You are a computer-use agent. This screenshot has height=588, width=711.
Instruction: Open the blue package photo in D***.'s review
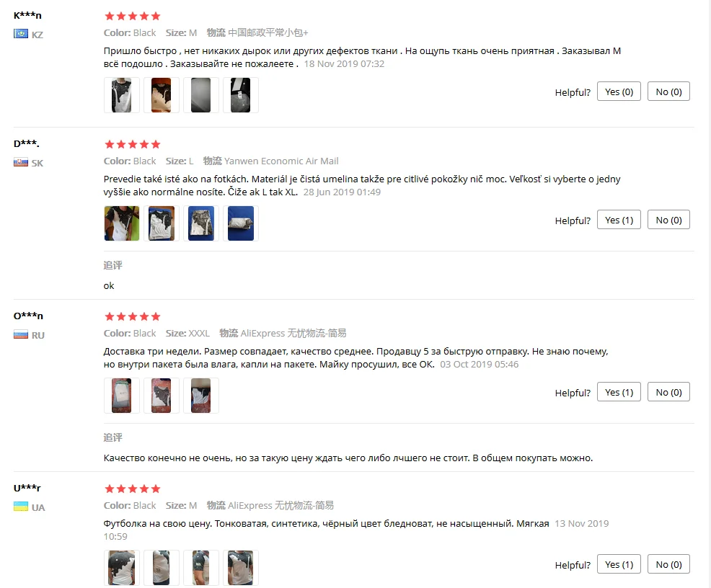[x=241, y=223]
